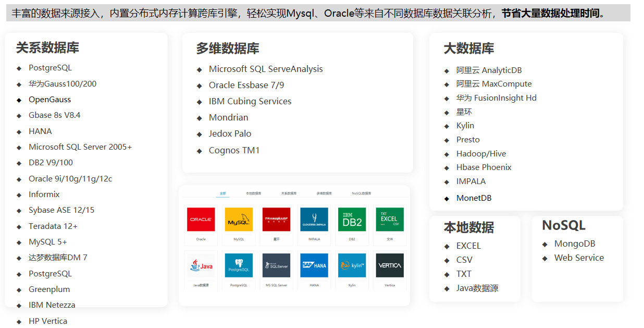Click the HP Vertica list entry
The height and width of the screenshot is (328, 644).
coord(48,321)
